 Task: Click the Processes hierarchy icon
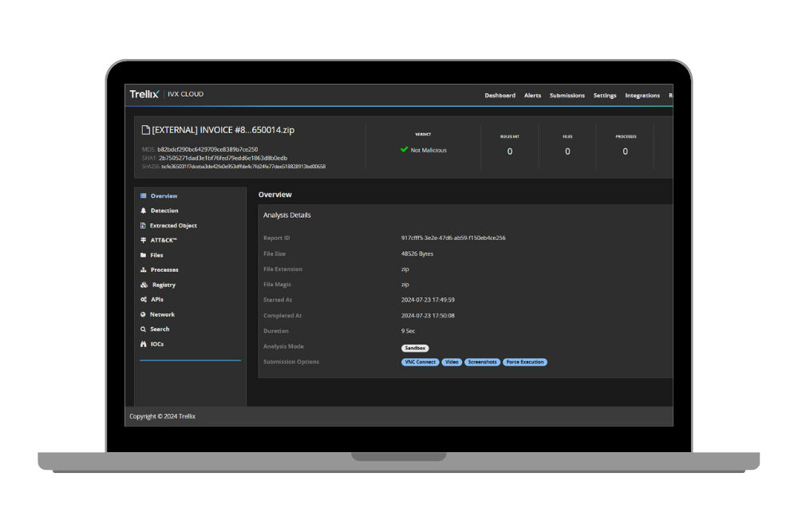(x=144, y=270)
